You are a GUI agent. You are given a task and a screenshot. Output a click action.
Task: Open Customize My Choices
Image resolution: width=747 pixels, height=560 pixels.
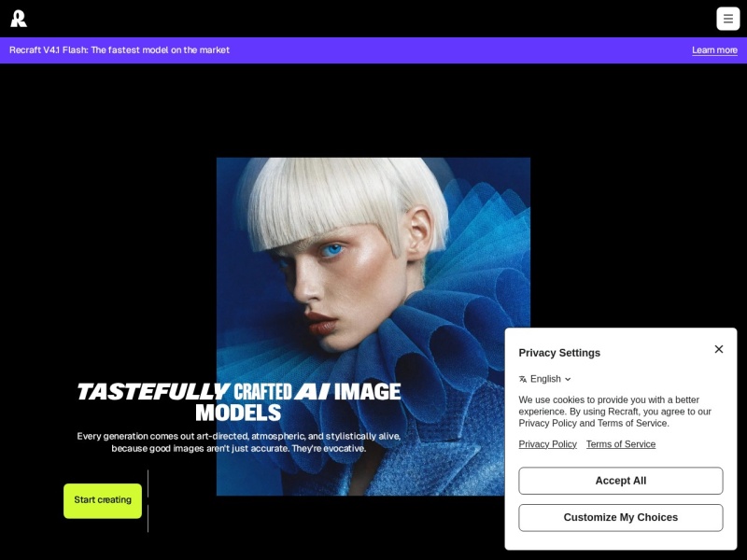[621, 518]
